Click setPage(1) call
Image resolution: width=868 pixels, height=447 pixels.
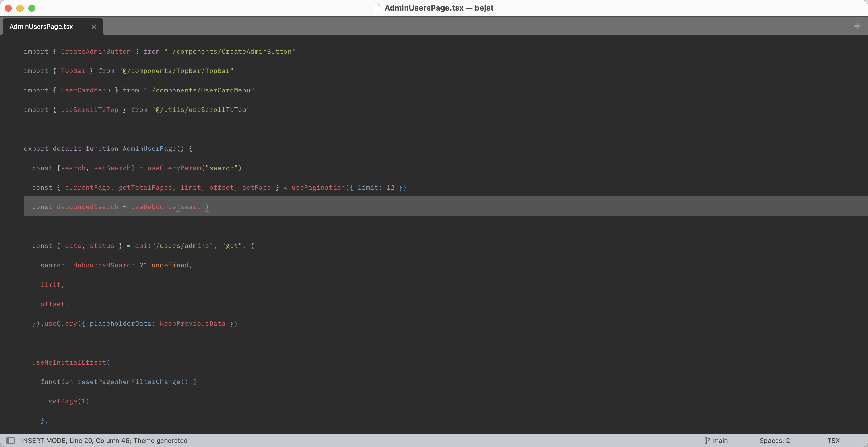(69, 401)
